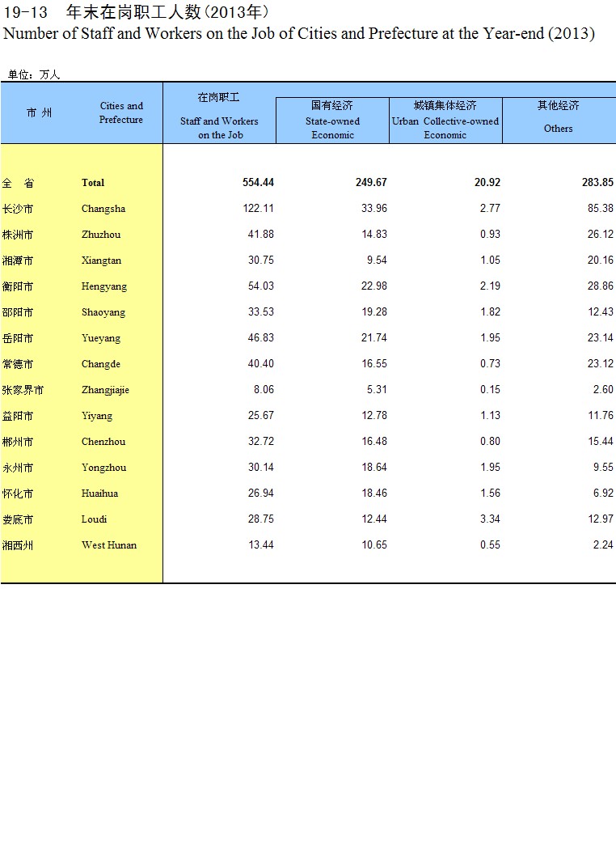Click the 'Changsha' row label
The height and width of the screenshot is (843, 616).
tap(103, 209)
